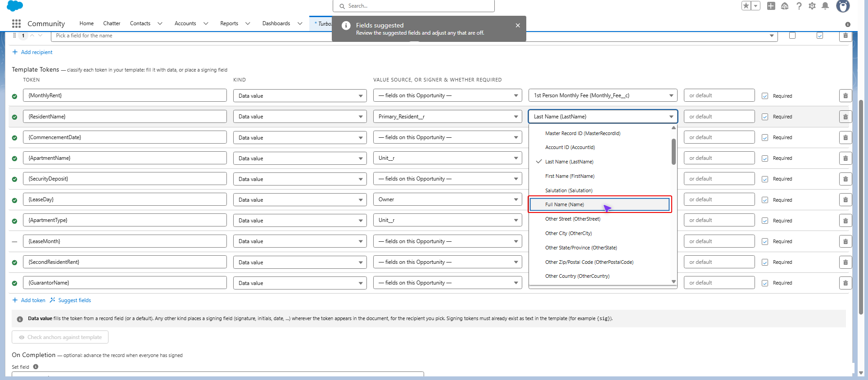Delete the {MonthlyRent} token row
This screenshot has height=380, width=868.
click(x=845, y=95)
